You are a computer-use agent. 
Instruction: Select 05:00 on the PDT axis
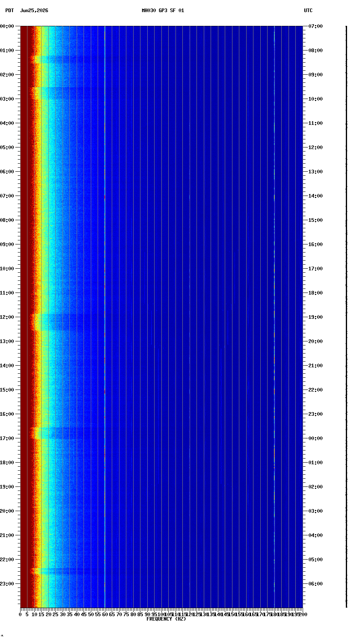point(7,147)
